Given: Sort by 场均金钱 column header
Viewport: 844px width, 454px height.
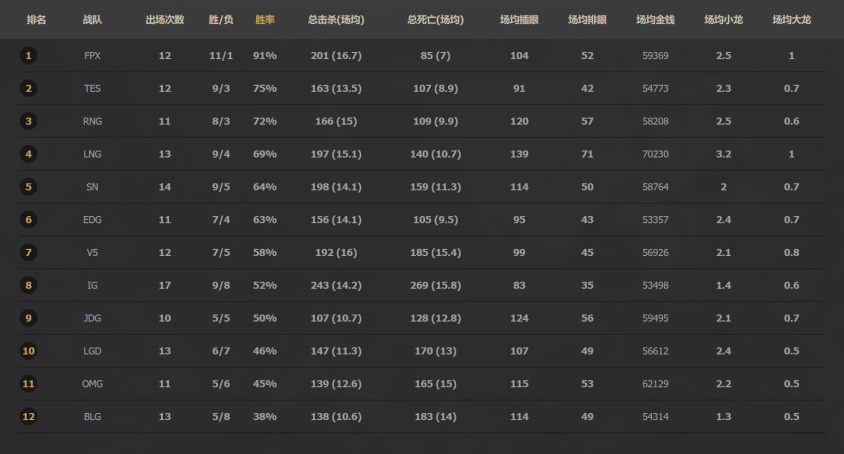Looking at the screenshot, I should [x=655, y=20].
